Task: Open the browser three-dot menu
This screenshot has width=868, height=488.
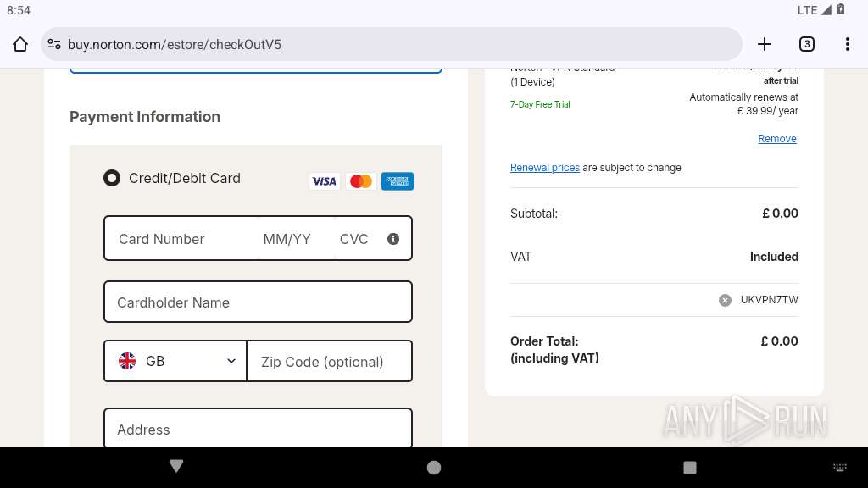Action: (x=848, y=44)
